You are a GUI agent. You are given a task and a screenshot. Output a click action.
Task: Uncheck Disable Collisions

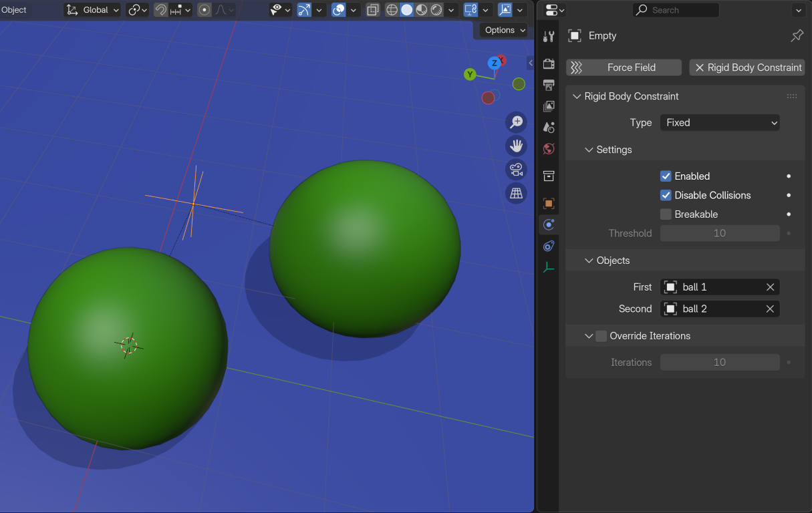click(x=666, y=195)
